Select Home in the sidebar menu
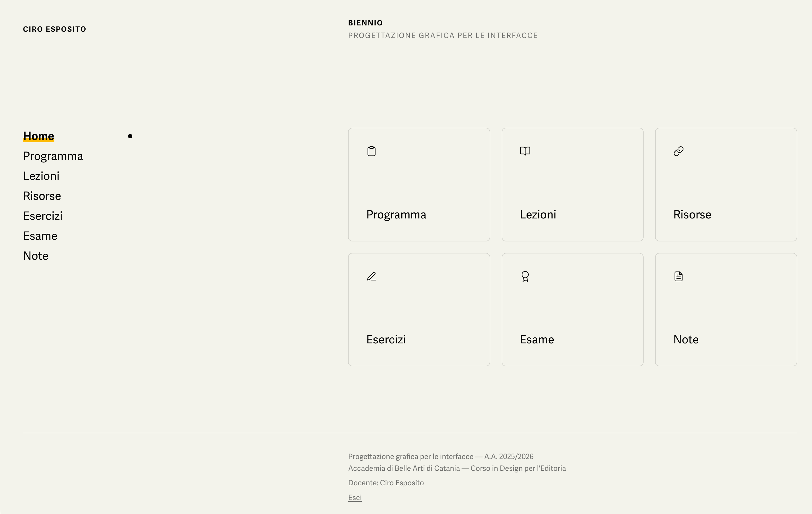Screen dimensions: 812x514 pyautogui.click(x=39, y=136)
